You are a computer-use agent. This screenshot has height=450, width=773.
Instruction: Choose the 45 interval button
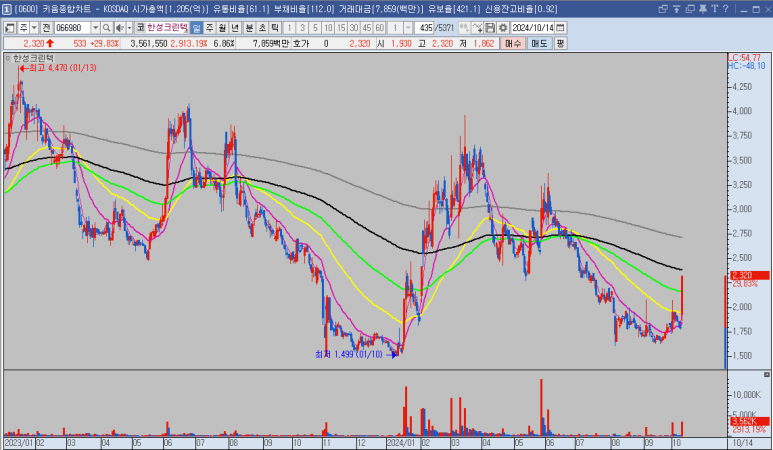point(367,28)
